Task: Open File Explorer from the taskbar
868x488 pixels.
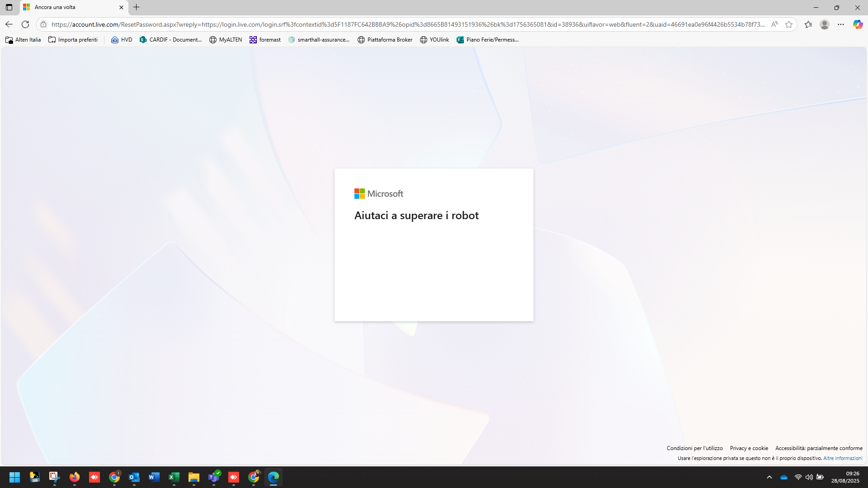Action: tap(194, 477)
